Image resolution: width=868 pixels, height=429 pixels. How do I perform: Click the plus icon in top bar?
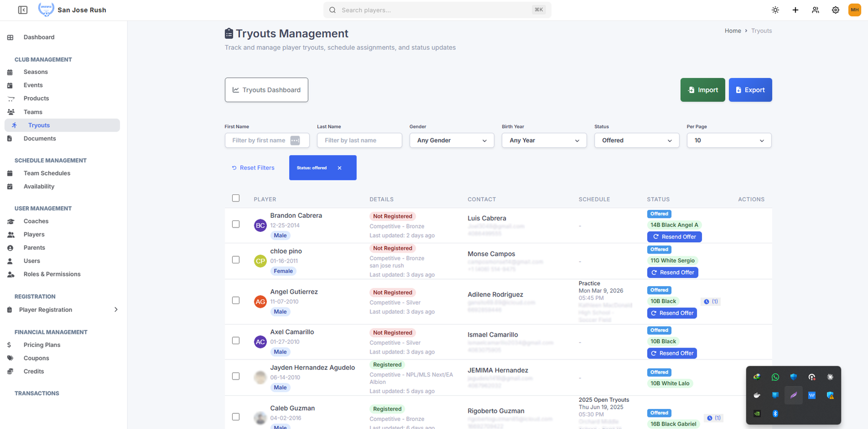795,10
